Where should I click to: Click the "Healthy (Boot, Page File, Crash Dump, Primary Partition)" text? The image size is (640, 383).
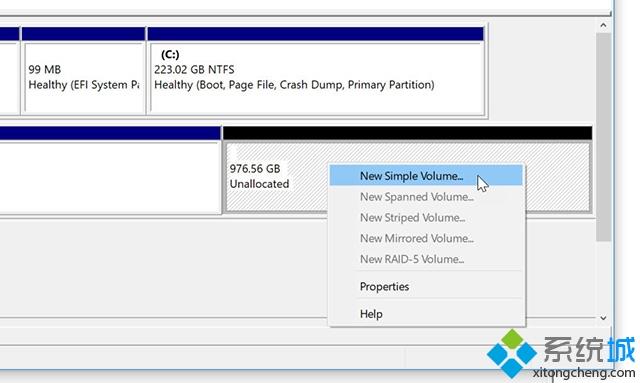(294, 85)
